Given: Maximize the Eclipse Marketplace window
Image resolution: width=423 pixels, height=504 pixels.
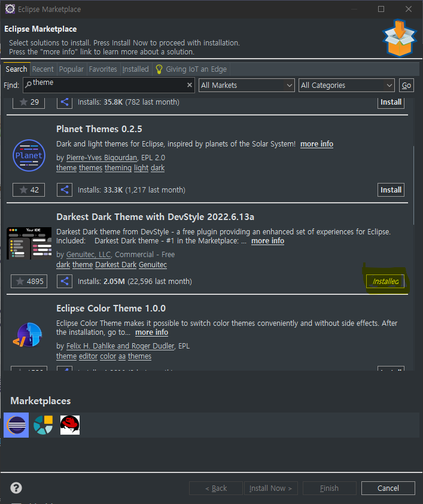Looking at the screenshot, I should click(x=381, y=9).
